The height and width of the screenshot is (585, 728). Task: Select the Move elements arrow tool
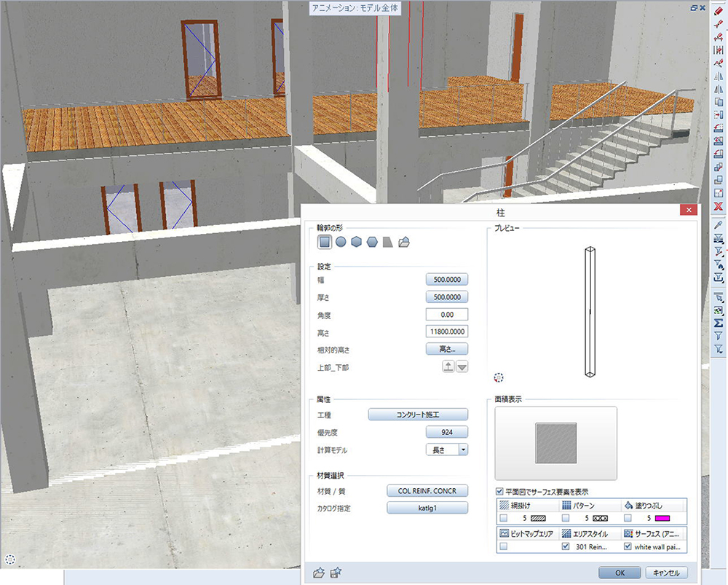[x=719, y=115]
